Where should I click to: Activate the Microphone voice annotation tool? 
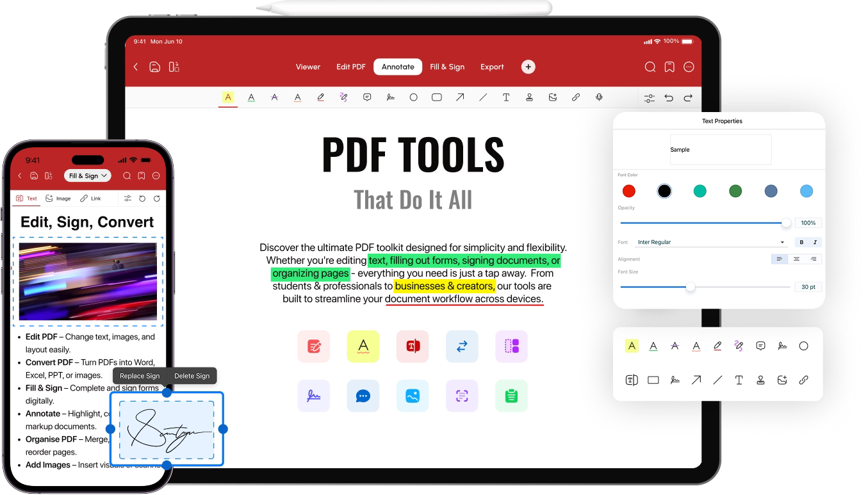(599, 97)
